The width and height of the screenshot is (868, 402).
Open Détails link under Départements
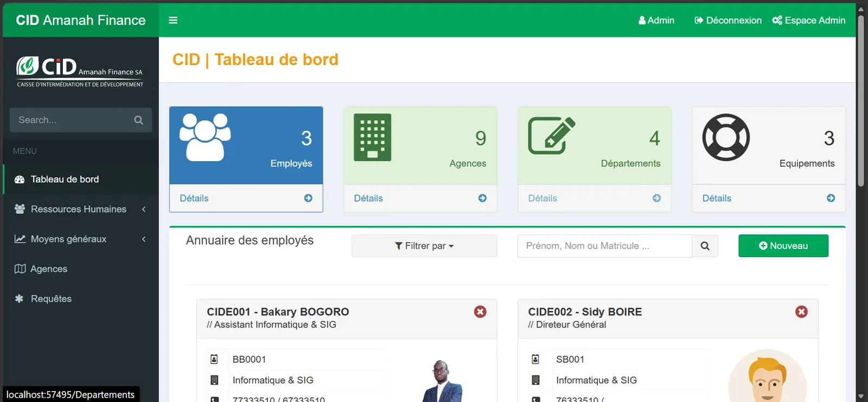coord(542,198)
